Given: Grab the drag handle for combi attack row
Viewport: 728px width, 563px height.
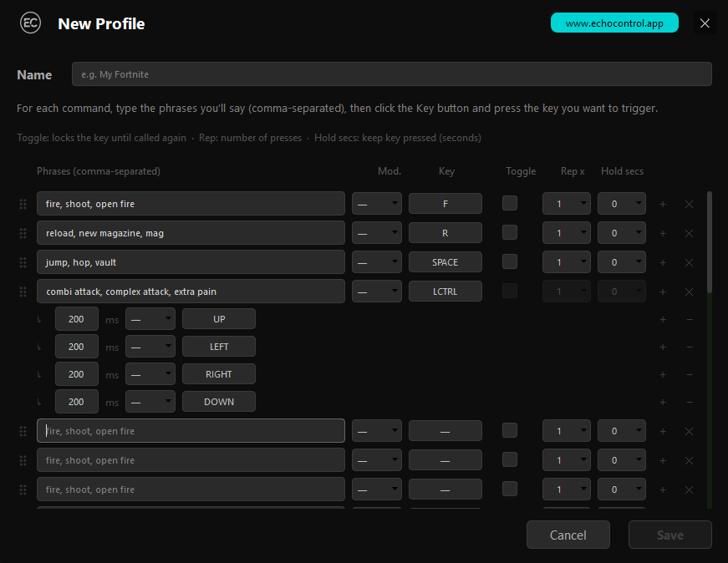Looking at the screenshot, I should click(23, 292).
